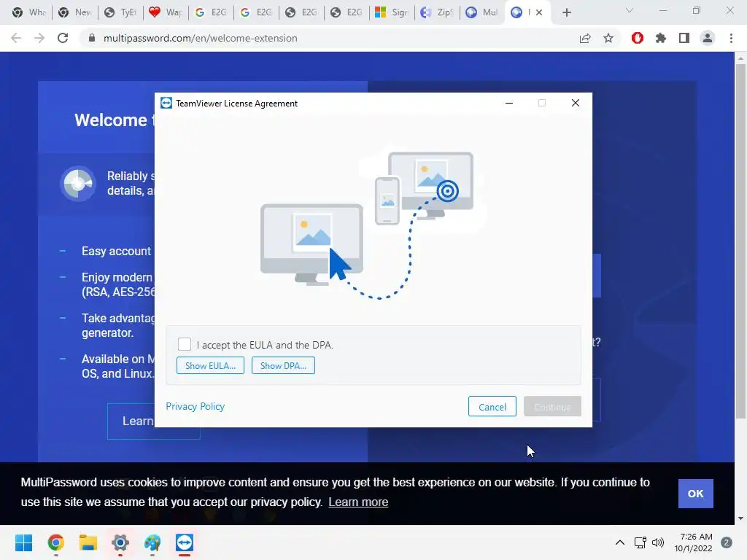The height and width of the screenshot is (560, 747).
Task: Share this page via the share icon
Action: pyautogui.click(x=585, y=38)
